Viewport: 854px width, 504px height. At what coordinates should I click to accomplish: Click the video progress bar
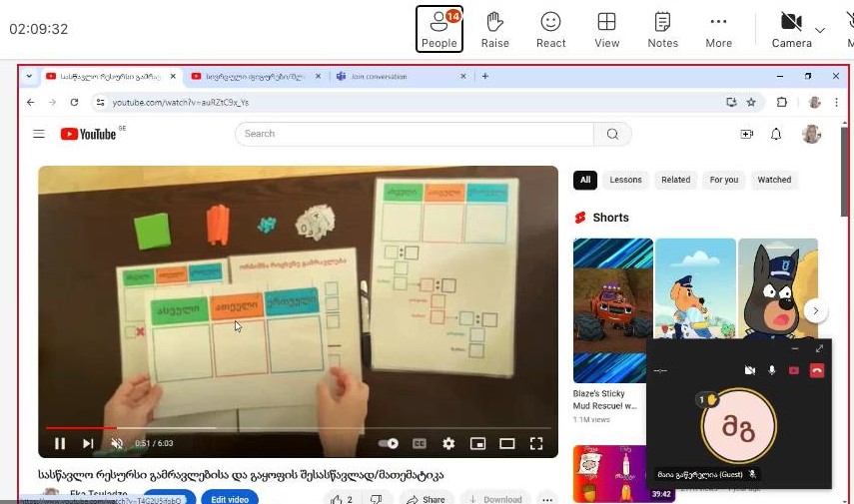(298, 427)
